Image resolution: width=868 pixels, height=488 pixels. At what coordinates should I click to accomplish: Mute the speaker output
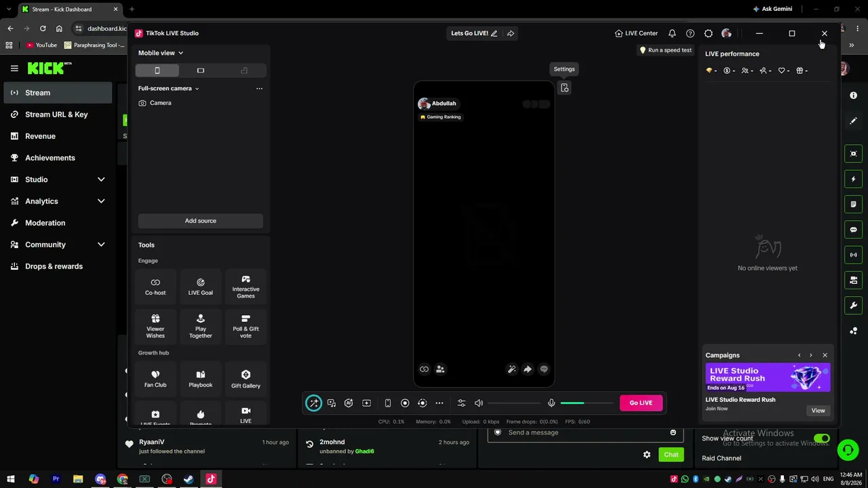coord(479,403)
